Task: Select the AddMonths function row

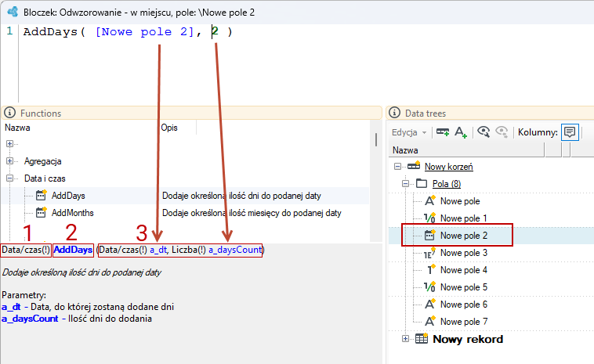Action: 185,213
